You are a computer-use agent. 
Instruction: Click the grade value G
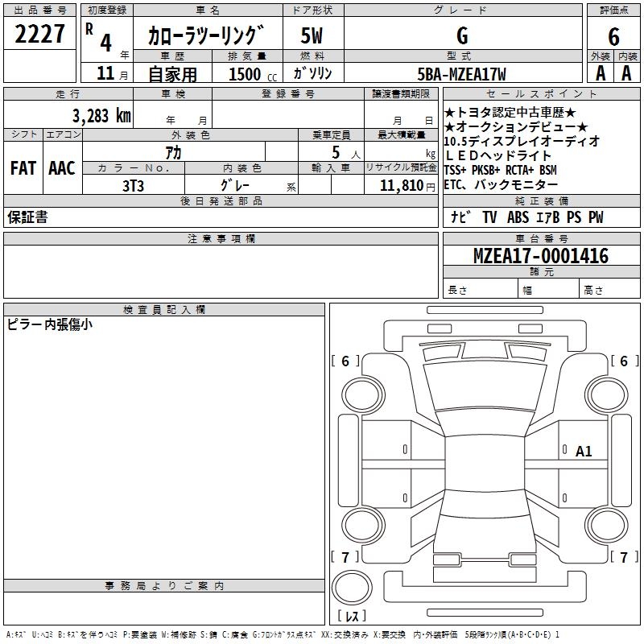coord(462,35)
